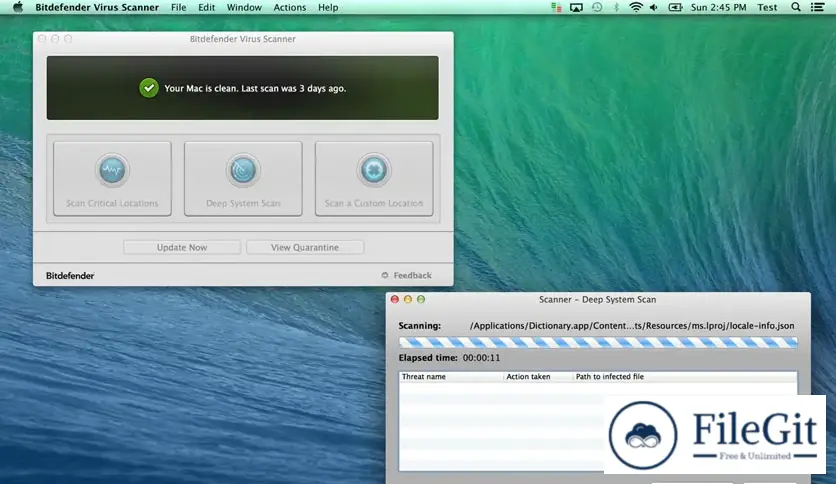Click the elapsed time value 00:00:11
836x484 pixels.
click(481, 358)
